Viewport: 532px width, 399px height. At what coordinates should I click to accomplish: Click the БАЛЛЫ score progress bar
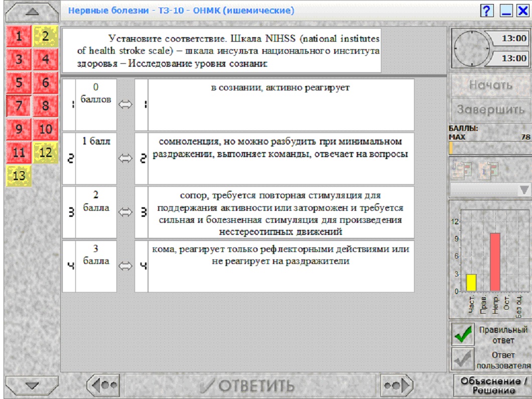point(489,148)
